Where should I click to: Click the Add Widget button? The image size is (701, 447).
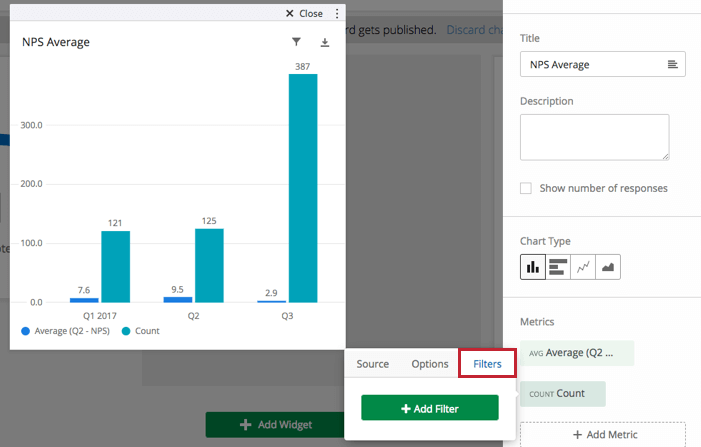[275, 424]
